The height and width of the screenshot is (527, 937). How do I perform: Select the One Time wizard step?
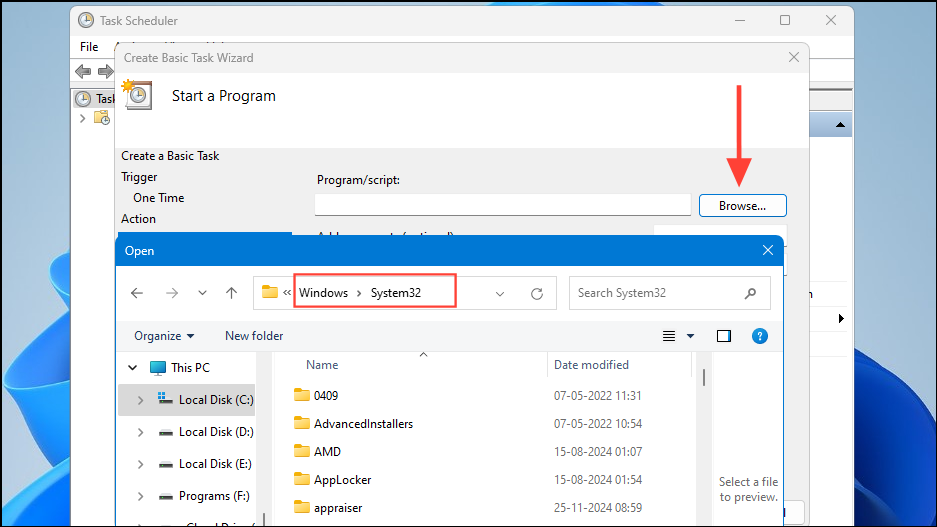[x=158, y=198]
